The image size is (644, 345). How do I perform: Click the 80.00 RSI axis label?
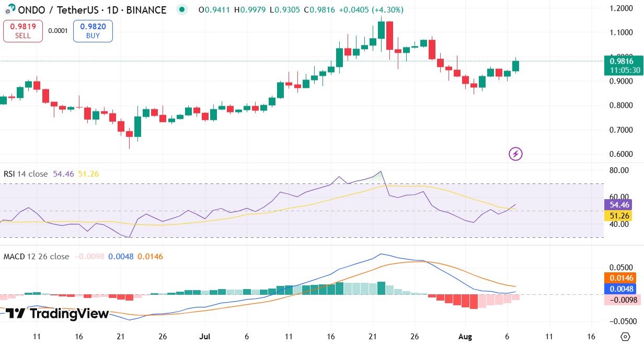620,170
